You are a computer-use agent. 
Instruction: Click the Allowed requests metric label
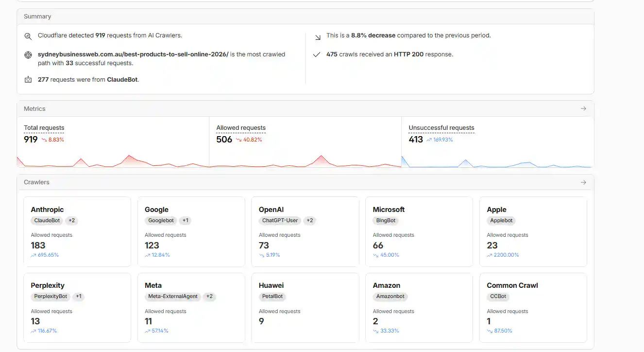241,128
